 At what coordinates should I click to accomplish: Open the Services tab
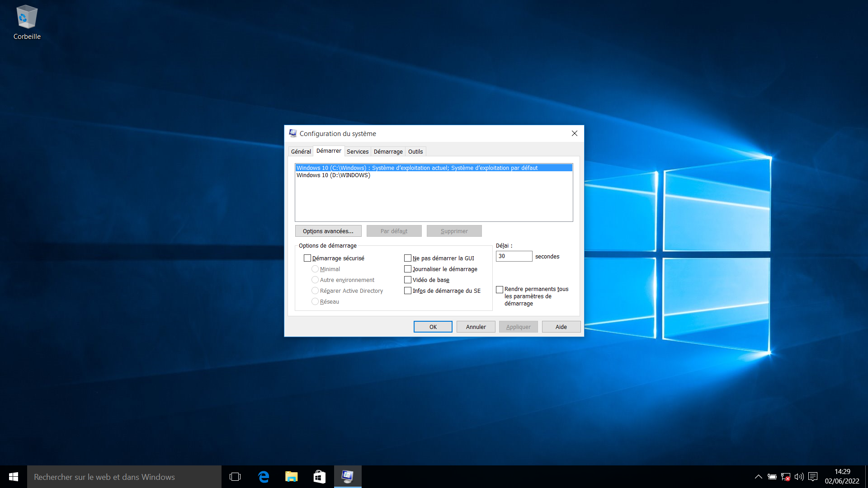click(357, 151)
